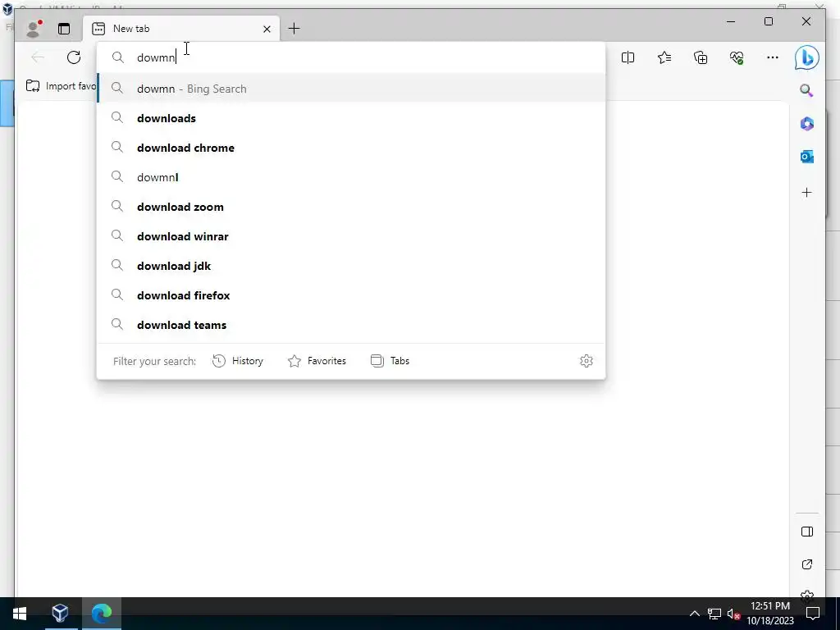This screenshot has height=630, width=840.
Task: Select the download winrar suggestion
Action: click(351, 236)
